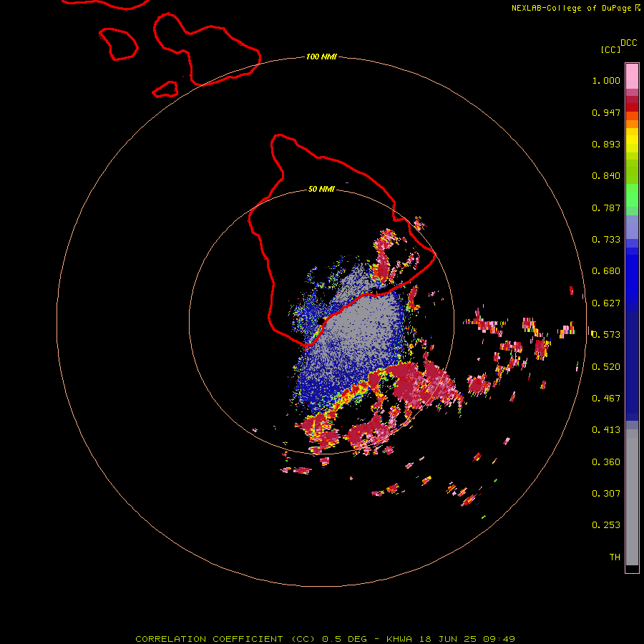Viewport: 644px width, 644px height.
Task: Click the TH threshold label
Action: coord(615,557)
